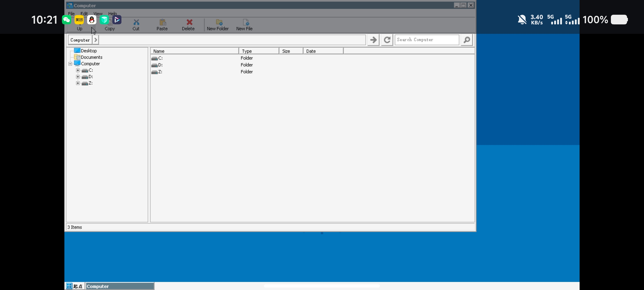Select the C: drive in the file list
This screenshot has height=290, width=644.
157,58
